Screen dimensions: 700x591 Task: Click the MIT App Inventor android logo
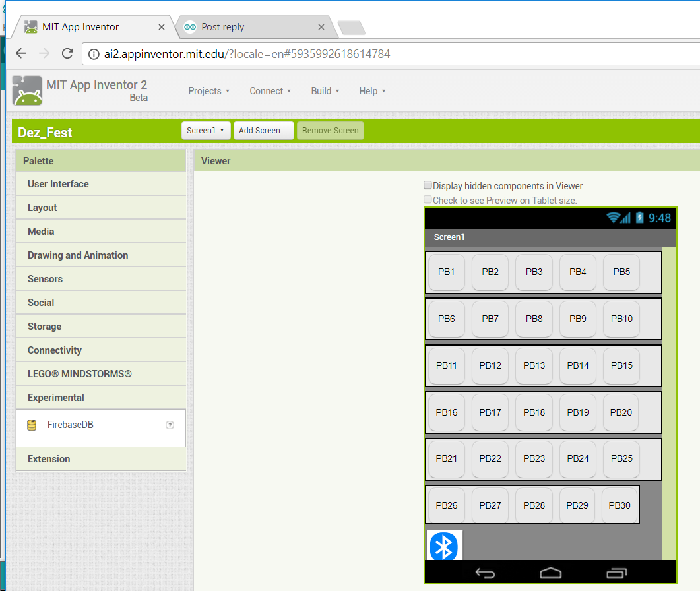(27, 90)
